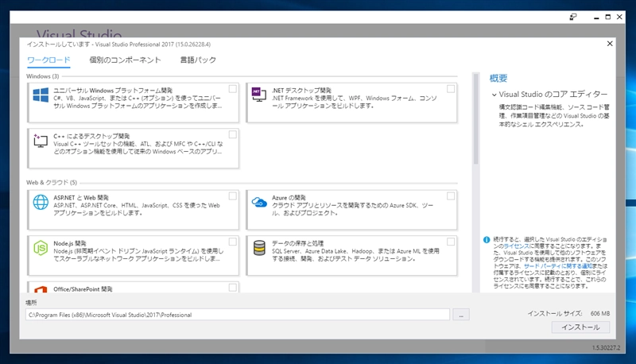
Task: Check the .NET デスクトップ開発 checkbox
Action: [451, 89]
